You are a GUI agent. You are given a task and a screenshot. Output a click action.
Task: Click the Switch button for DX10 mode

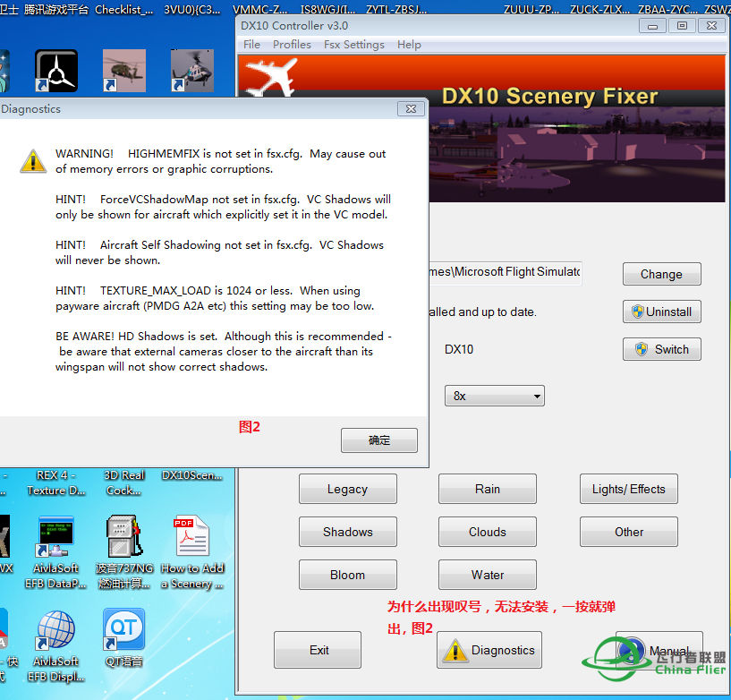(661, 349)
